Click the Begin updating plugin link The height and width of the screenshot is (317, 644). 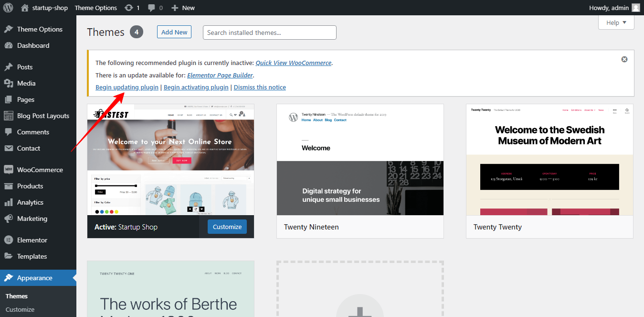pyautogui.click(x=127, y=87)
